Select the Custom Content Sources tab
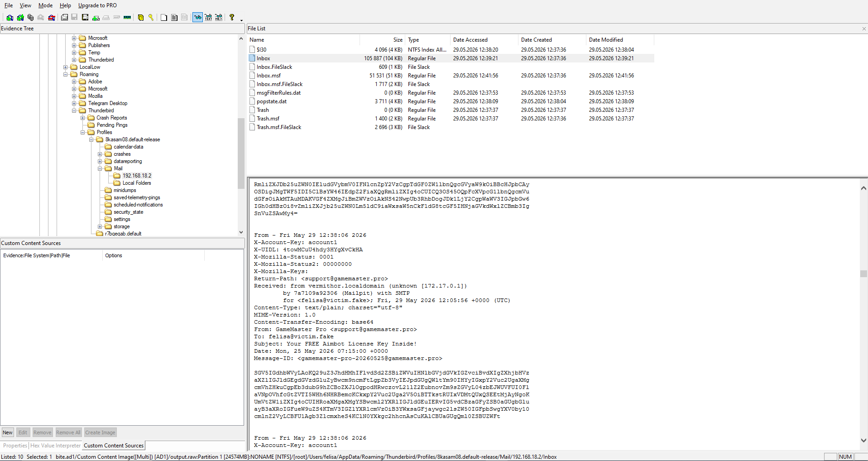The width and height of the screenshot is (868, 461). tap(114, 446)
